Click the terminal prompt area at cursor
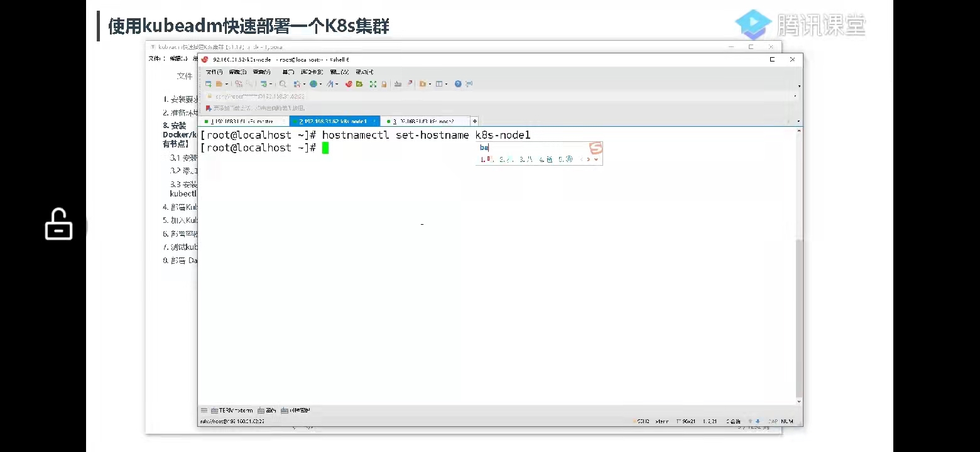The height and width of the screenshot is (452, 980). point(325,148)
